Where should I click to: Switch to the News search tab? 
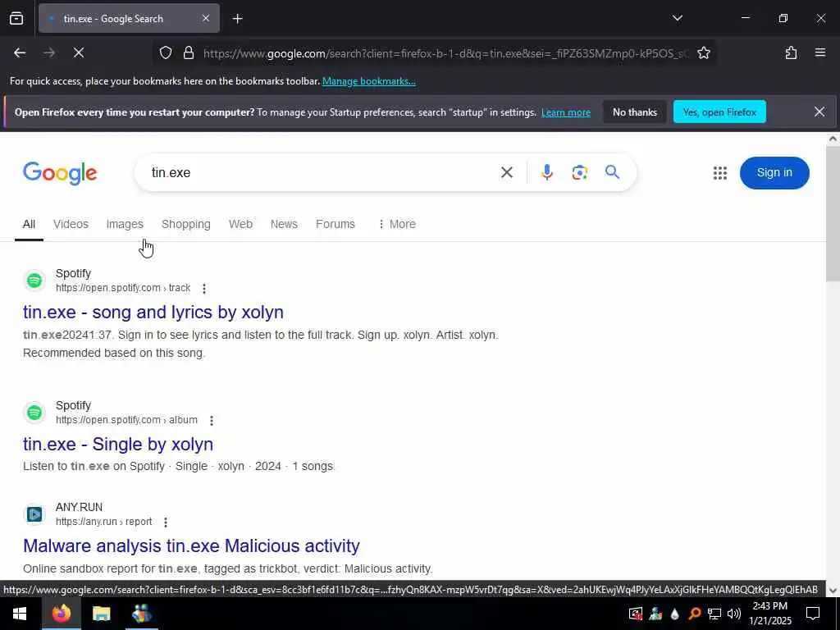point(284,224)
